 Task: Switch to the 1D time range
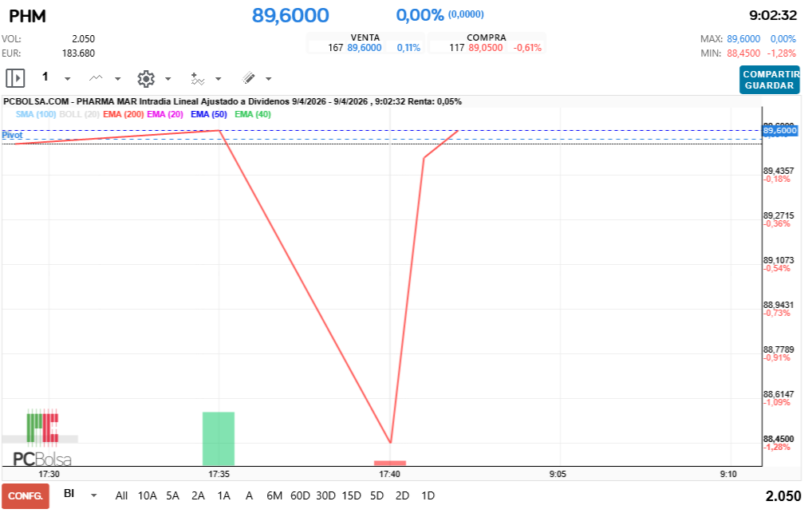pos(428,495)
